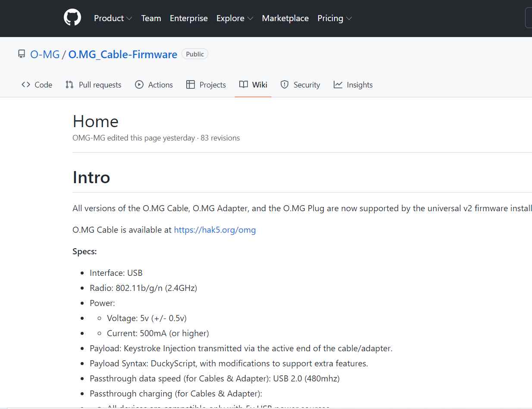
Task: Click the Actions play-circle icon
Action: 139,85
